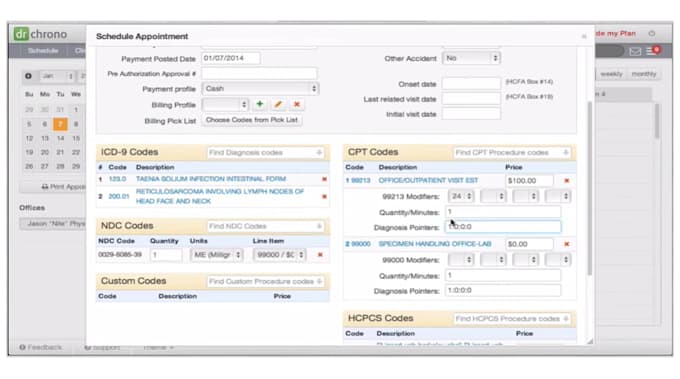Switch to monthly calendar view
The image size is (680, 379).
644,74
